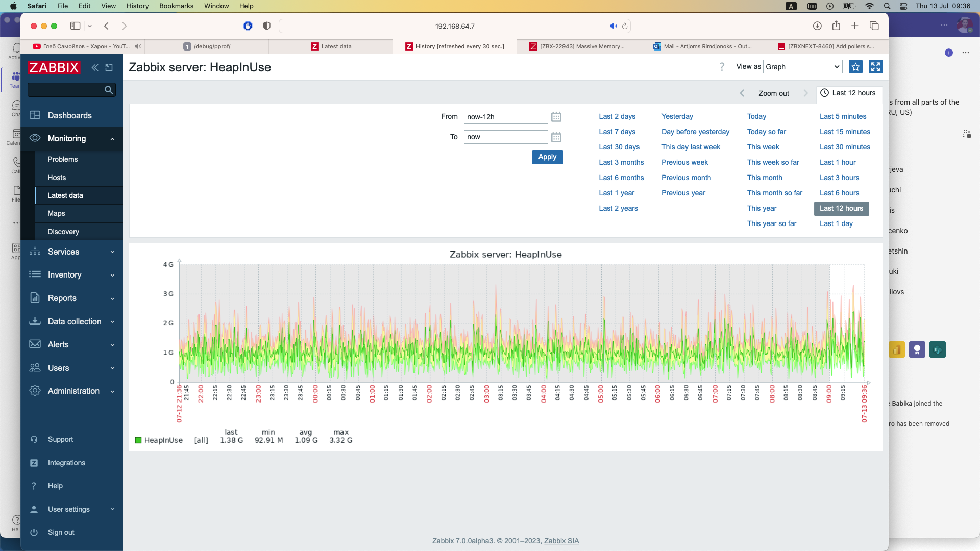The width and height of the screenshot is (980, 551).
Task: Click the next time period arrow
Action: tap(805, 93)
